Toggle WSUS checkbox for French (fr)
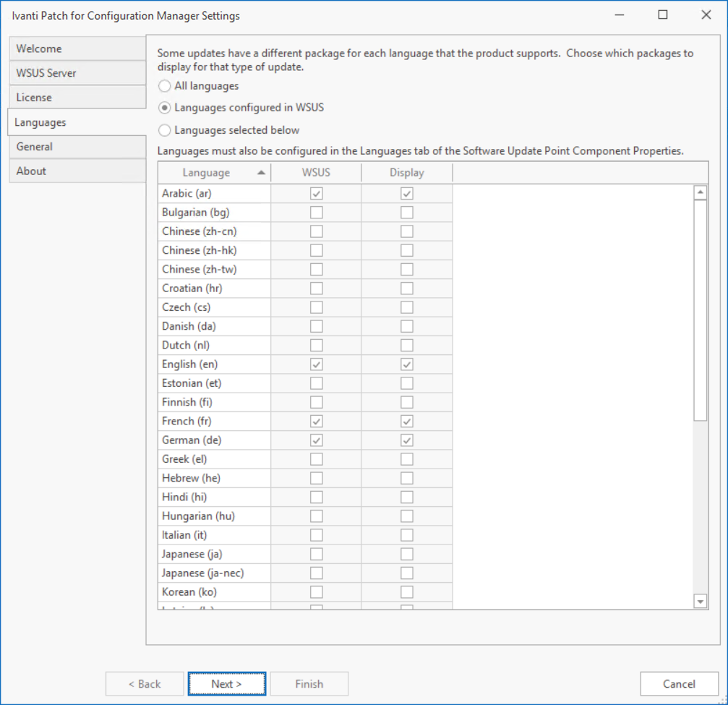 click(x=317, y=421)
